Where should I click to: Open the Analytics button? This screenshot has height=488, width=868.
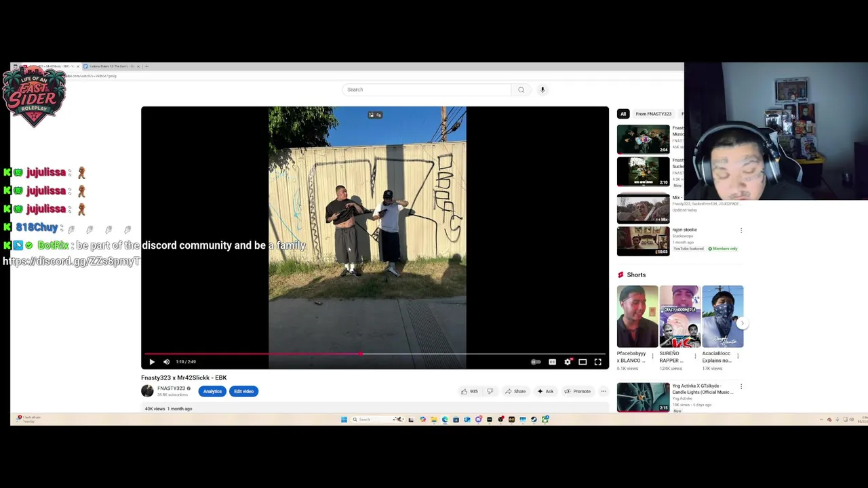click(x=212, y=391)
